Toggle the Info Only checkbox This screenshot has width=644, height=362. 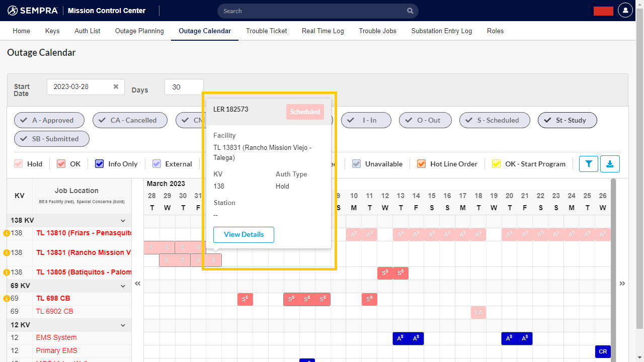click(100, 164)
